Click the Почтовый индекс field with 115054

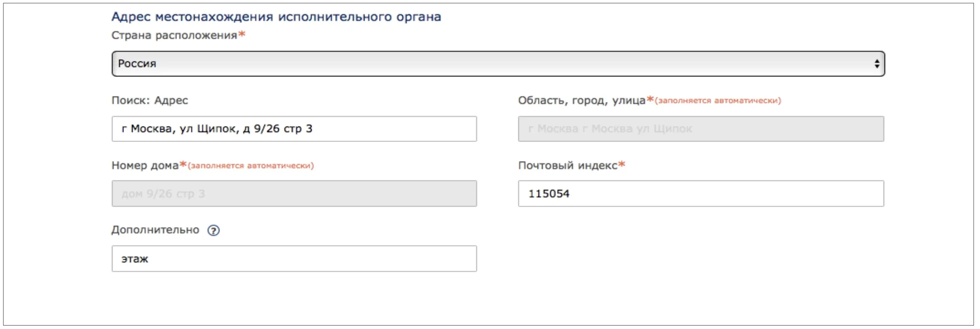[701, 194]
